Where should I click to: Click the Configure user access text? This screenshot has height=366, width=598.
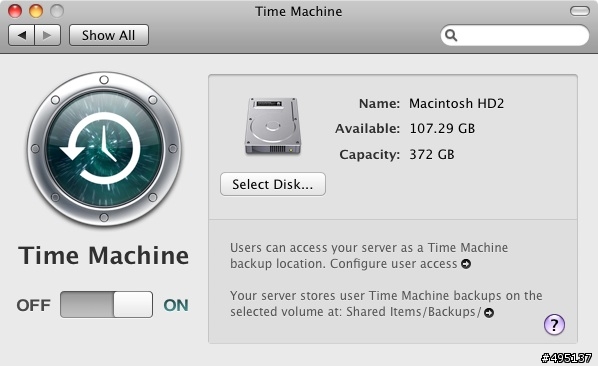[394, 264]
